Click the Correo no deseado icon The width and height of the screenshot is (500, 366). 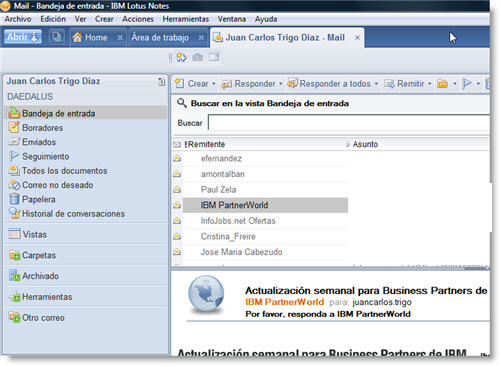pos(14,185)
